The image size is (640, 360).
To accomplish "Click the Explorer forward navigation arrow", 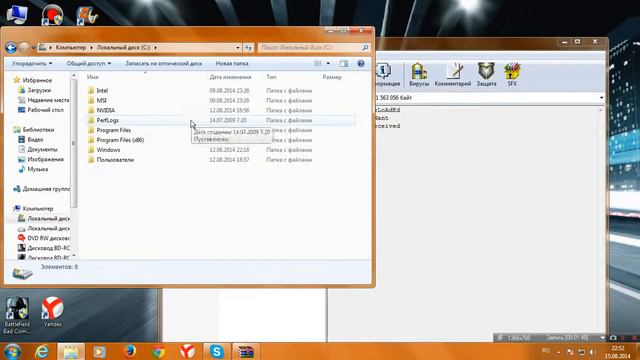I will pyautogui.click(x=24, y=48).
